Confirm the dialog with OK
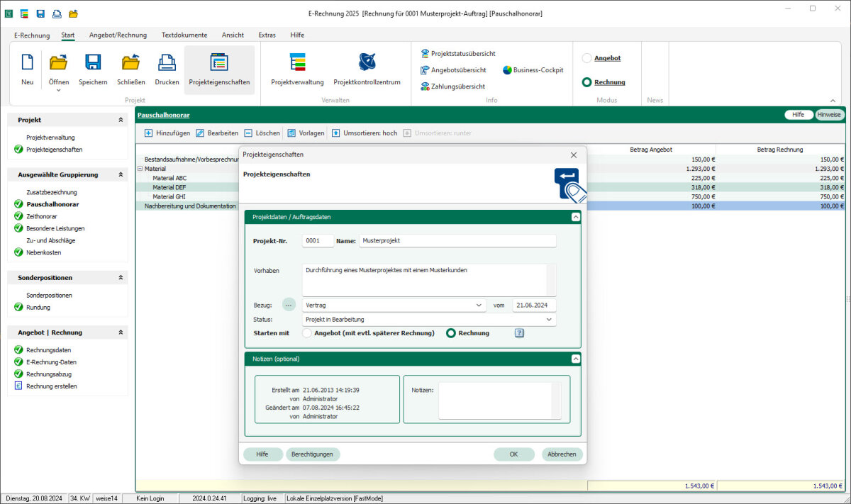 pyautogui.click(x=513, y=454)
